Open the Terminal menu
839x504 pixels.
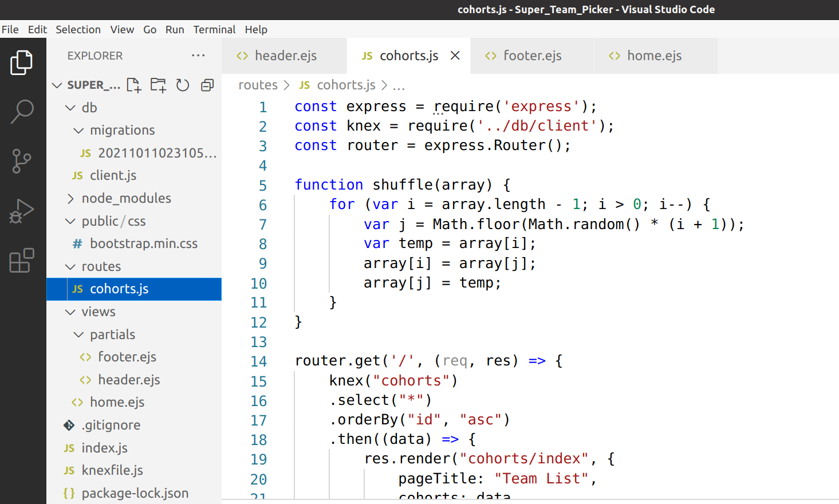pos(214,29)
